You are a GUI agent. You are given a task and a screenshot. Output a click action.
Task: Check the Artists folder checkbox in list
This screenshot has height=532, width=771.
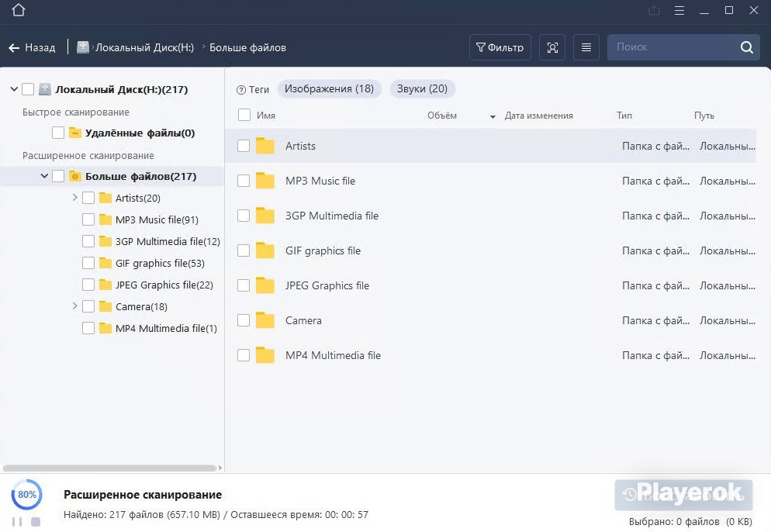[x=244, y=146]
